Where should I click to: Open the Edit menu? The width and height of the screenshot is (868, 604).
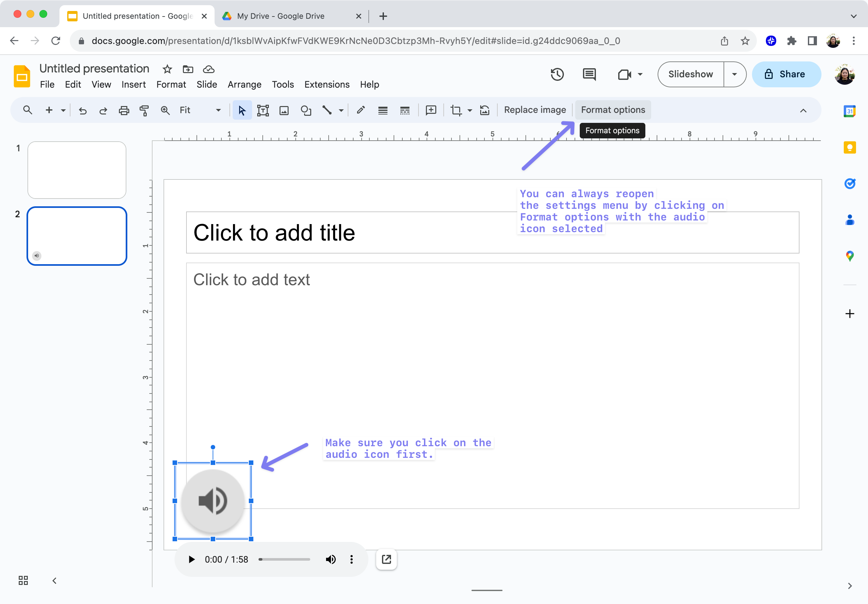click(x=73, y=84)
